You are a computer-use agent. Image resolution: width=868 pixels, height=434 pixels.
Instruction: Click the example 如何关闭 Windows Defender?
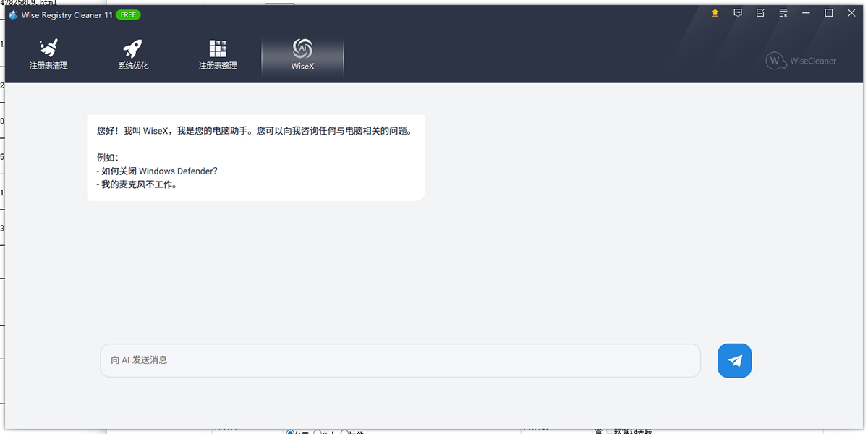coord(159,171)
